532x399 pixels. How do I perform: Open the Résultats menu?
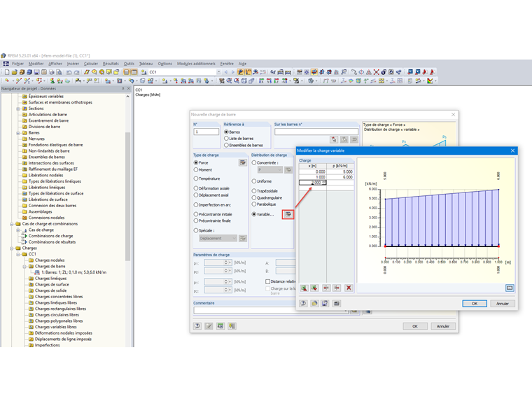[111, 64]
